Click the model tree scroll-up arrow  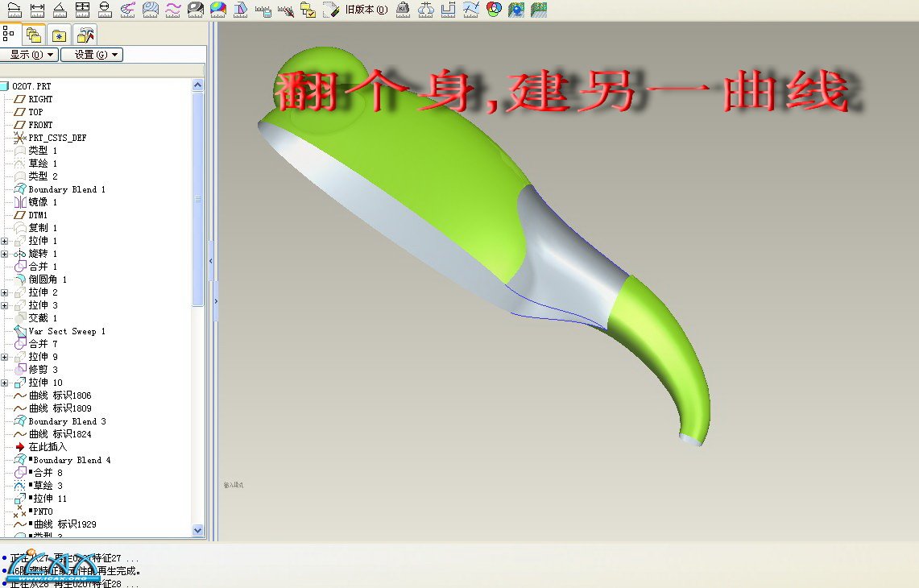tap(197, 85)
